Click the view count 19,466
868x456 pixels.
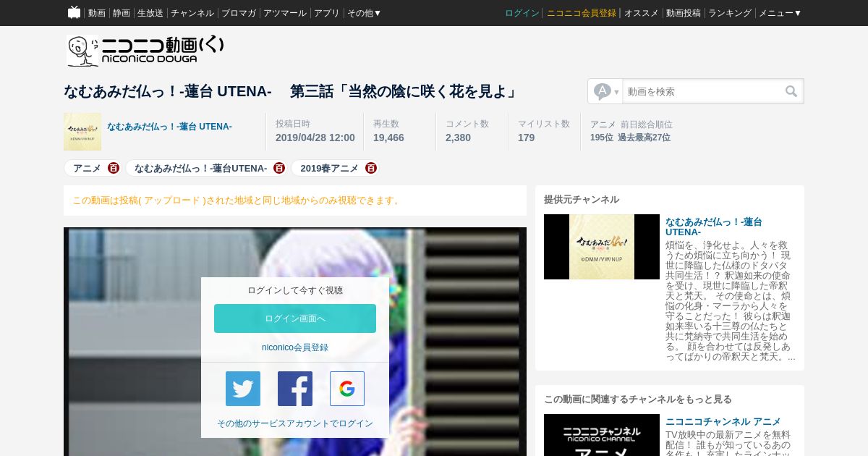(x=388, y=138)
